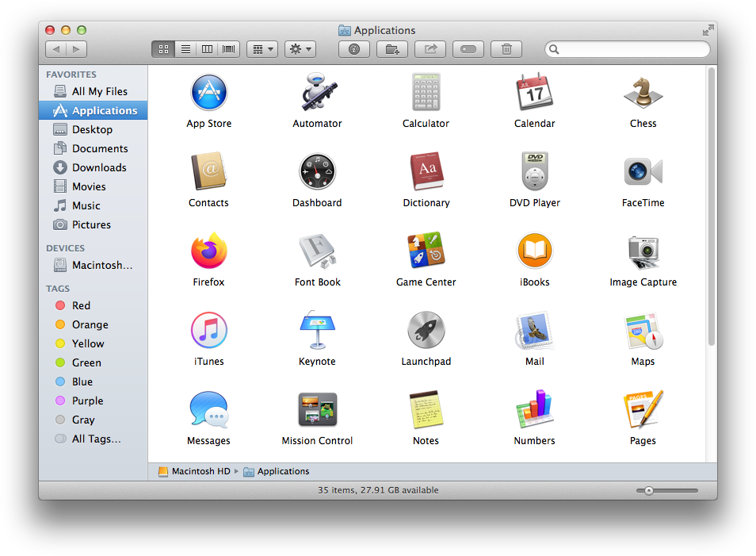
Task: Create a new folder from toolbar
Action: coord(391,49)
